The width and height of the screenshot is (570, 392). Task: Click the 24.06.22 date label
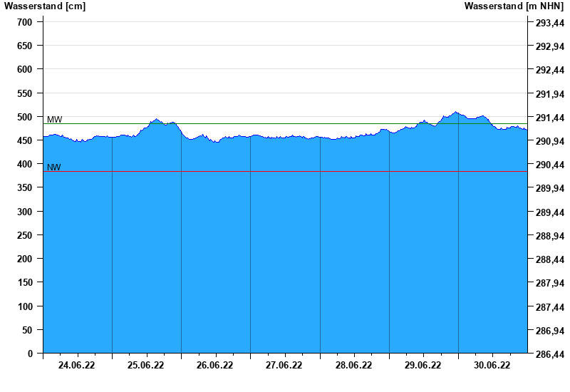click(78, 366)
